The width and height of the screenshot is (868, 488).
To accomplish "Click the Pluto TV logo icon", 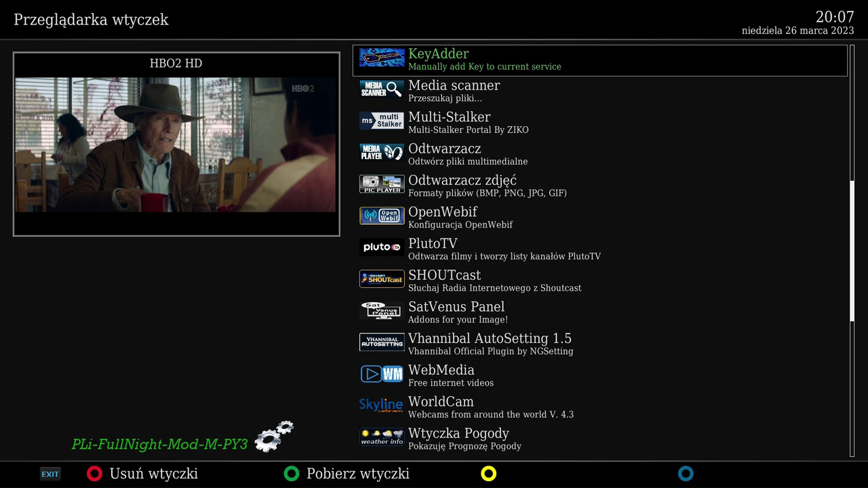I will (x=382, y=247).
